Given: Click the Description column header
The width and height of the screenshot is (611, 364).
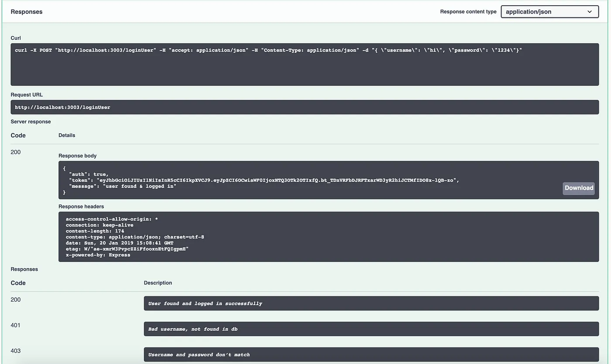Looking at the screenshot, I should coord(158,282).
